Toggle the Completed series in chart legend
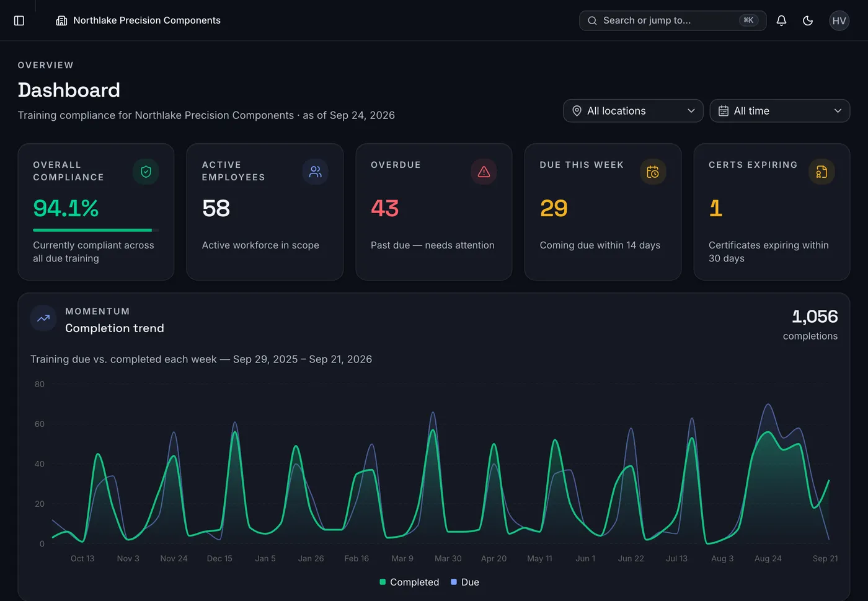This screenshot has height=601, width=868. click(x=409, y=582)
